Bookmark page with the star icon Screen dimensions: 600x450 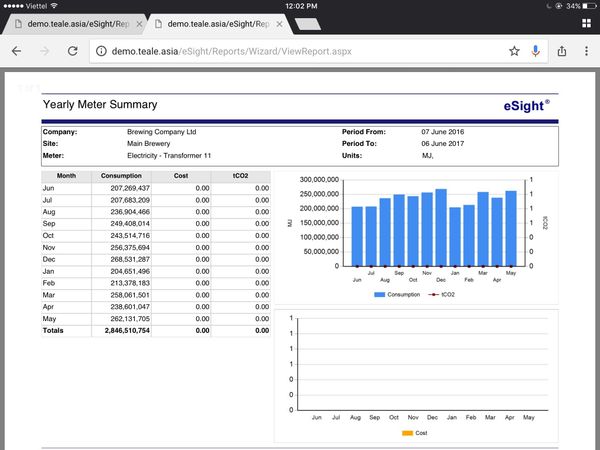[x=514, y=51]
